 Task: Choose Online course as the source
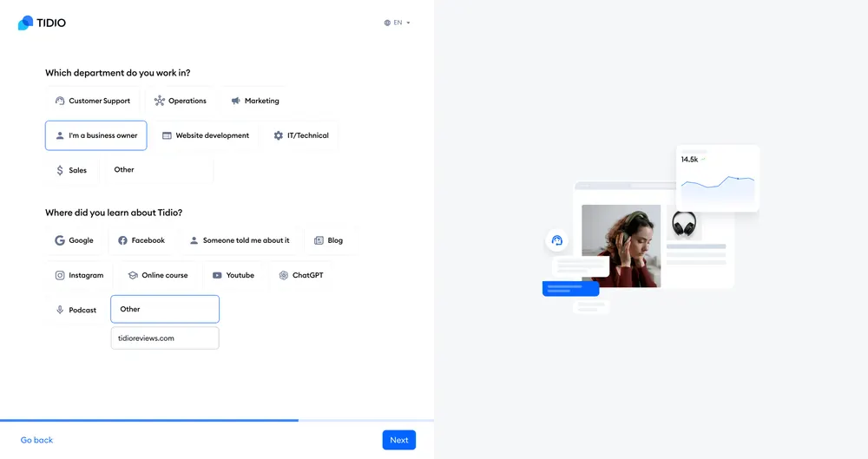click(158, 275)
